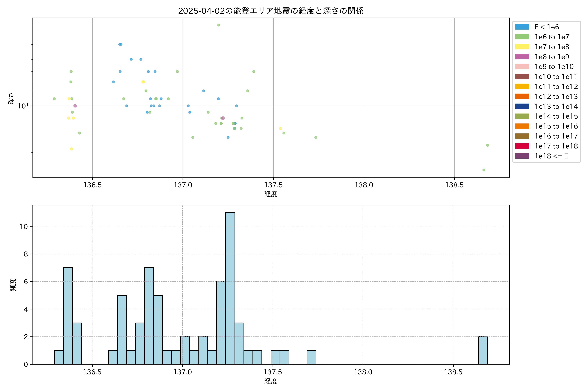Click the lowest yellow scatter point near 136.4

72,149
